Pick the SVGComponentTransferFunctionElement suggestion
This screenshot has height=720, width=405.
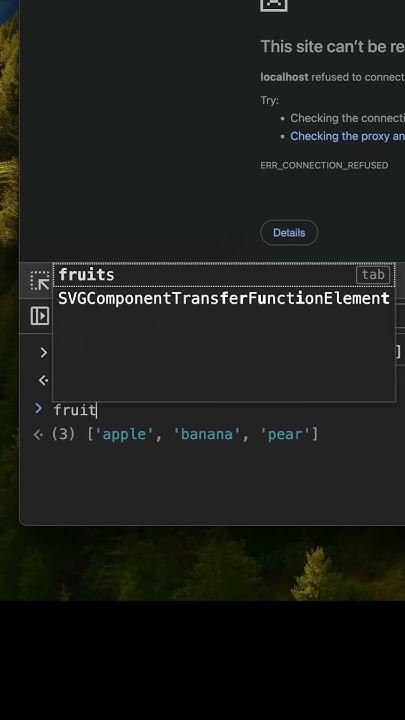click(224, 298)
